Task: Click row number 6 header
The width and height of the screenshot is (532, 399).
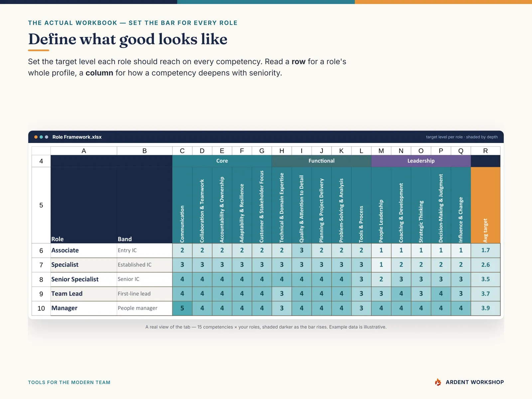Action: pos(41,250)
